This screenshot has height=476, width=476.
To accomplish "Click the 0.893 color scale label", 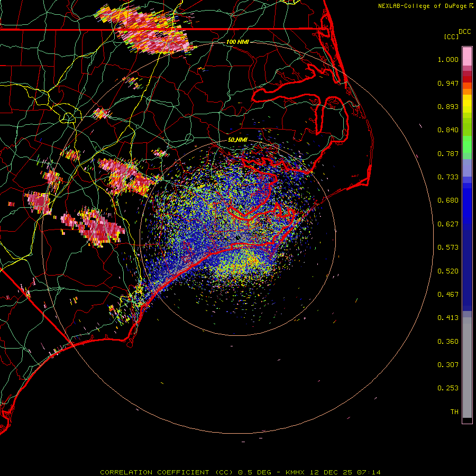I will (x=448, y=106).
